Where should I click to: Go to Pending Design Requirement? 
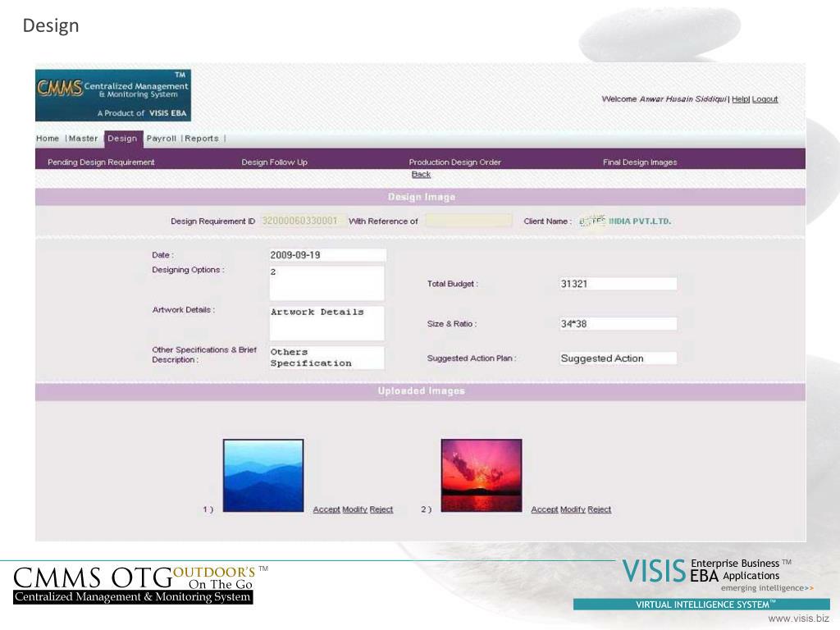click(x=101, y=162)
